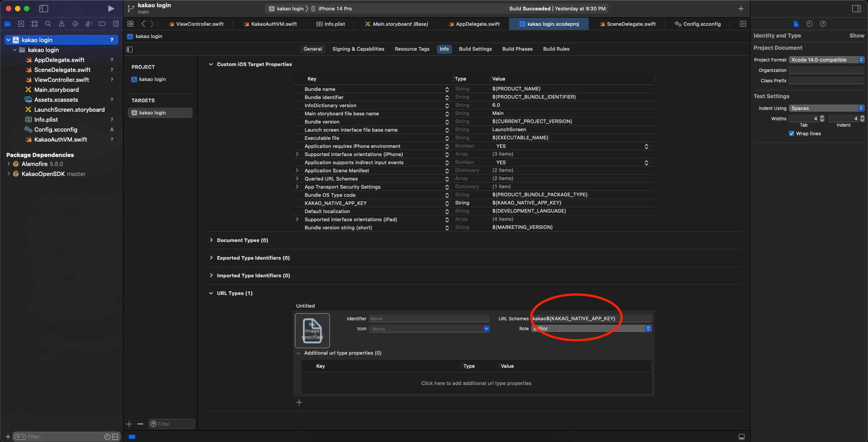Select LaunchScreen.storyboard in the navigator

[69, 109]
